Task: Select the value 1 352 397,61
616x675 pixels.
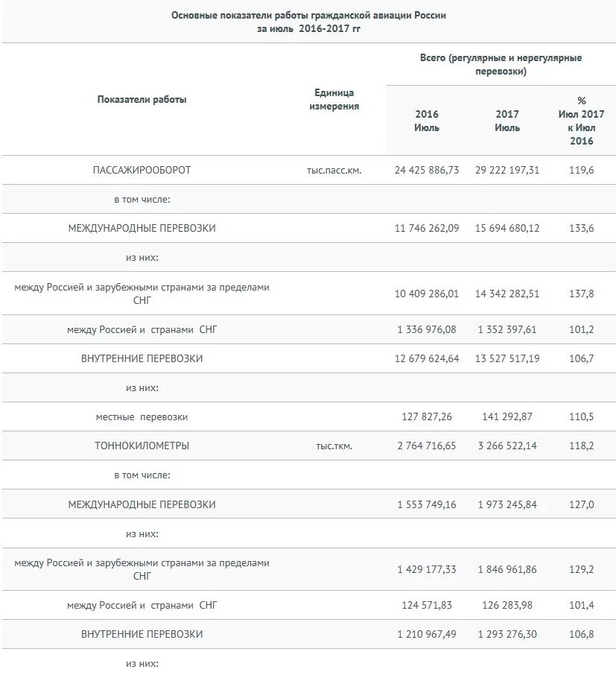Action: (507, 330)
